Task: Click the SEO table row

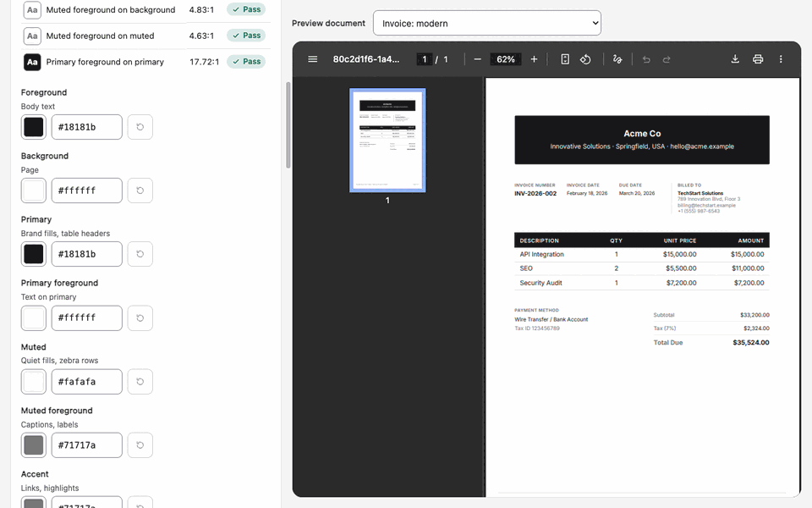Action: coord(642,268)
